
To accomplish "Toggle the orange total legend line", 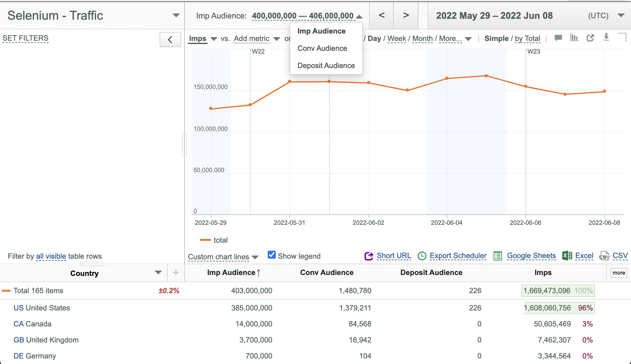I will coord(205,240).
